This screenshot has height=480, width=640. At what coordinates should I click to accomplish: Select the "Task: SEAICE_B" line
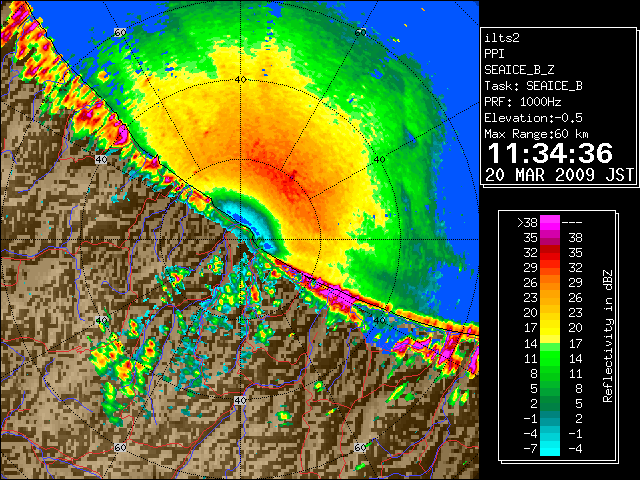click(x=533, y=86)
